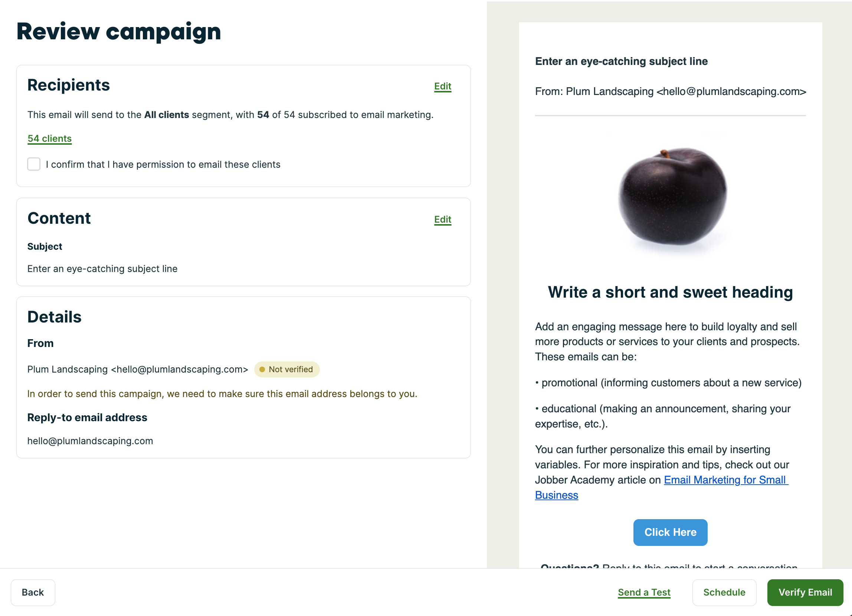The height and width of the screenshot is (616, 852).
Task: Click the blue Click Here button
Action: pos(670,532)
